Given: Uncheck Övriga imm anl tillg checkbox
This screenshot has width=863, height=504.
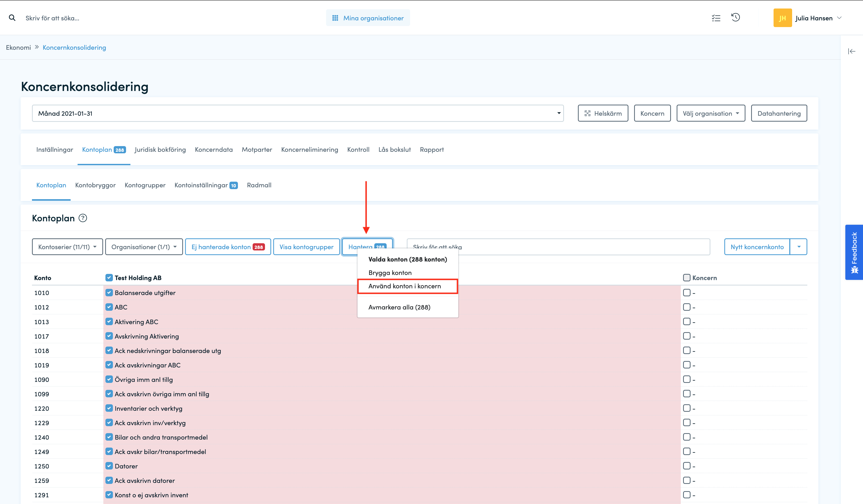Looking at the screenshot, I should tap(109, 379).
